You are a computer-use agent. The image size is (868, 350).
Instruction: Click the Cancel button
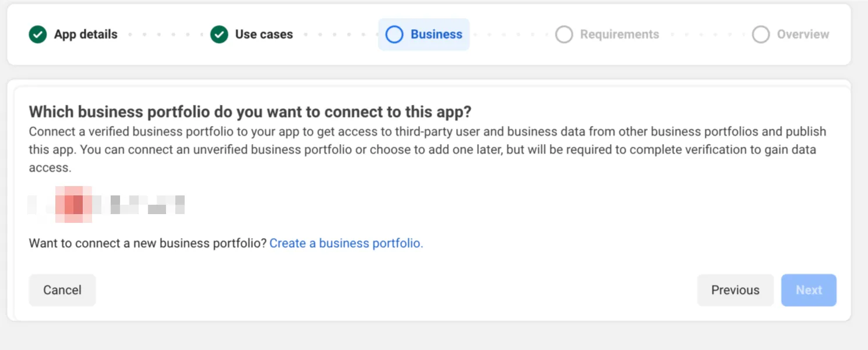tap(62, 290)
